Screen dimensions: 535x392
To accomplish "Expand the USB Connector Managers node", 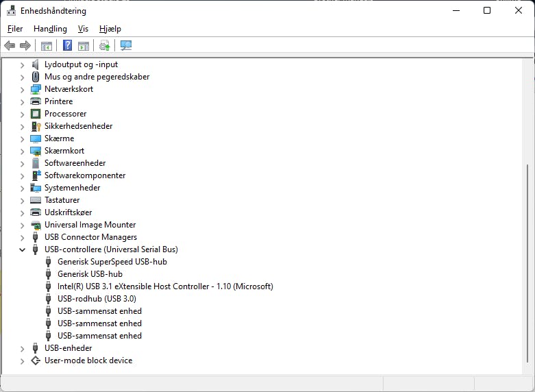I will click(x=22, y=237).
